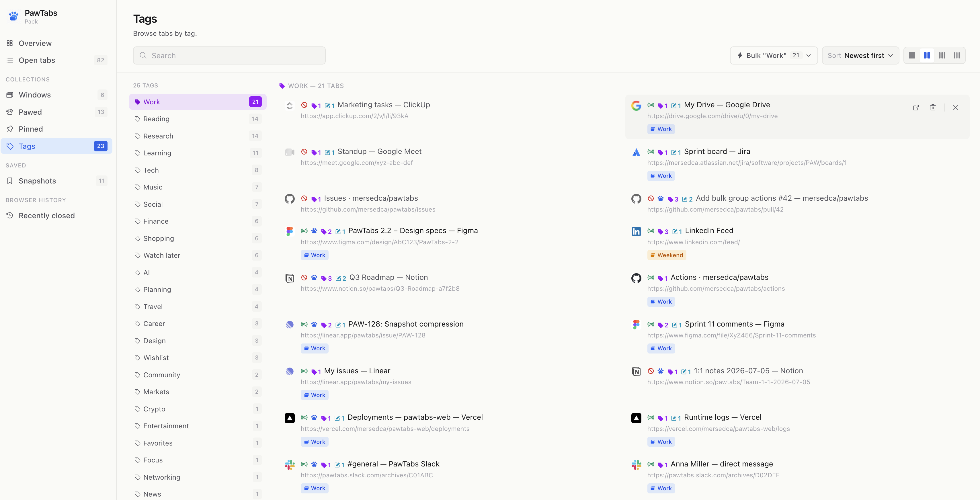Click the LinkedIn icon on LinkedIn Feed

tap(636, 231)
